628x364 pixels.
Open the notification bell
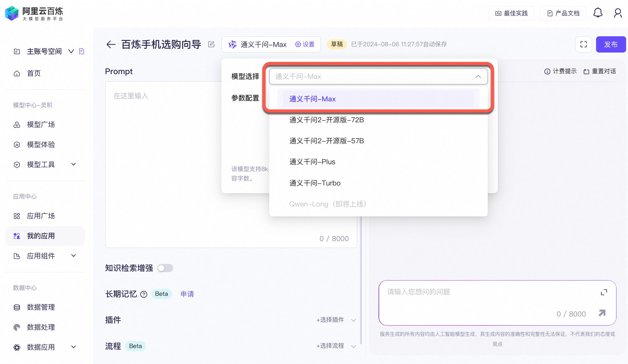pyautogui.click(x=598, y=13)
